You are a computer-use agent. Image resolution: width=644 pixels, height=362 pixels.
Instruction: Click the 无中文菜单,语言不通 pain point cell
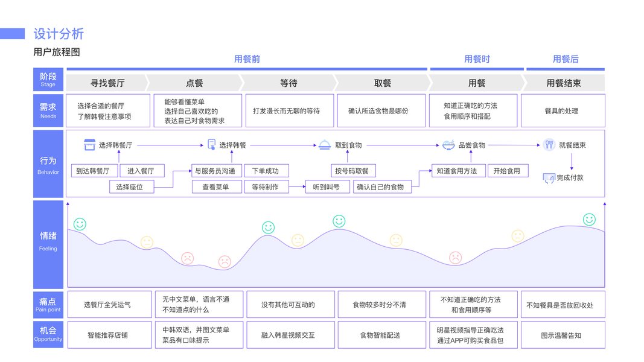[x=199, y=305]
